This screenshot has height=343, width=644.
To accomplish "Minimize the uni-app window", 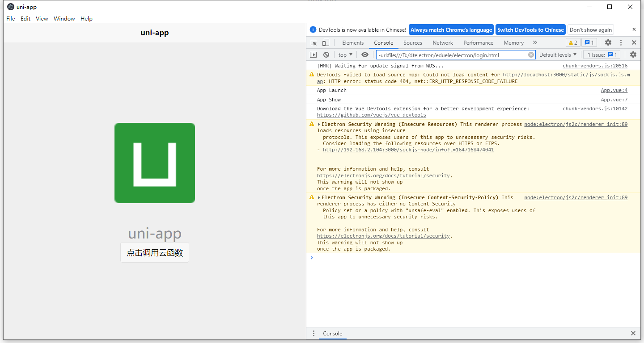I will (589, 7).
